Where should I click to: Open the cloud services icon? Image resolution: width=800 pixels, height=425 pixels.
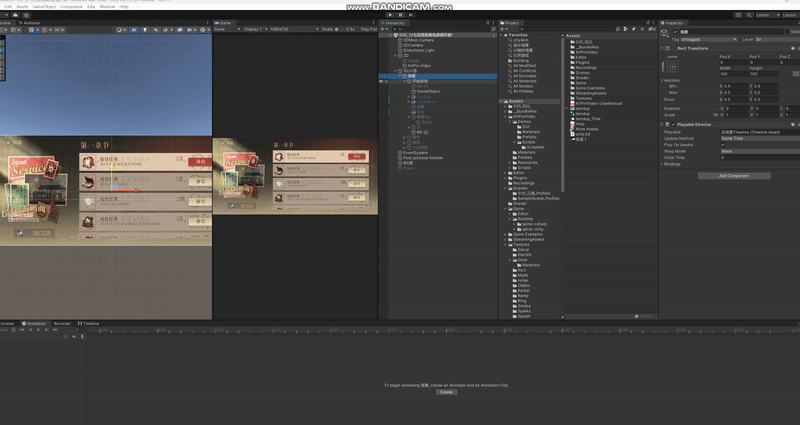coord(15,15)
